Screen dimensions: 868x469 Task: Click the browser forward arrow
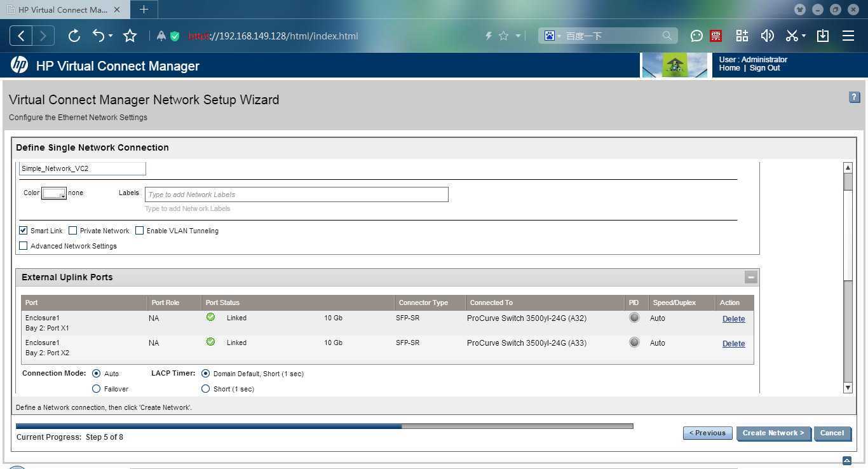point(43,36)
